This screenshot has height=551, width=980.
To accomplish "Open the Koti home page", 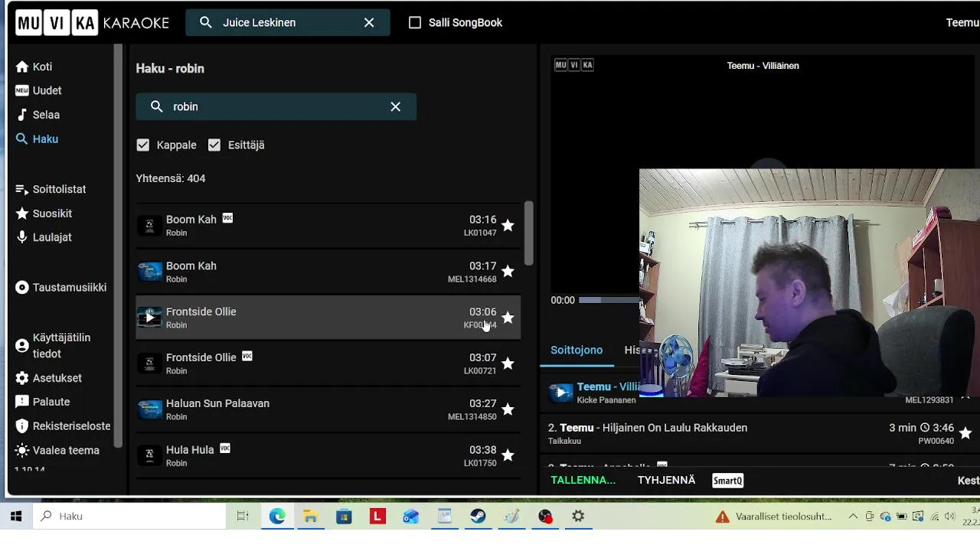I will pos(34,67).
